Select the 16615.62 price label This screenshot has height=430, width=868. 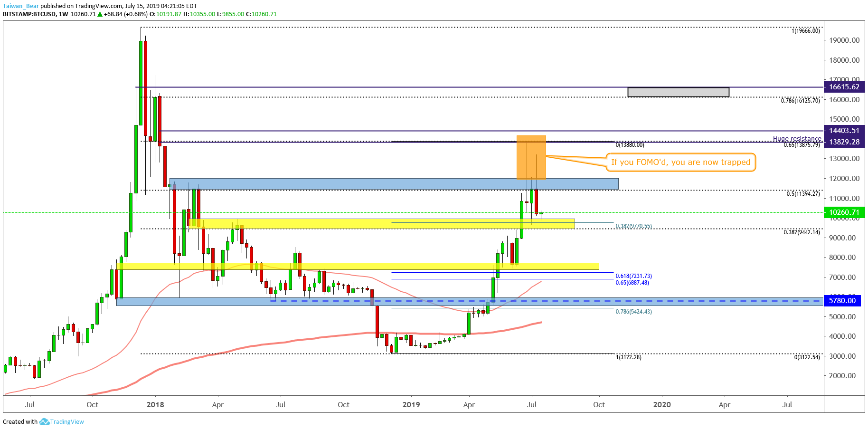(844, 87)
